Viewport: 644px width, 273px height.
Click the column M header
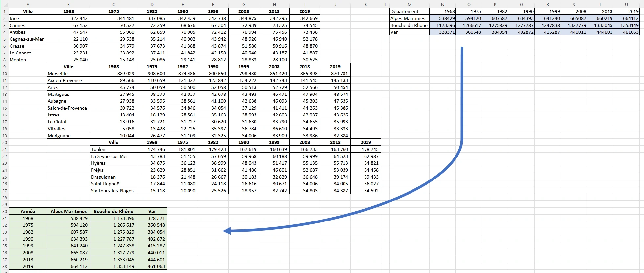point(409,4)
